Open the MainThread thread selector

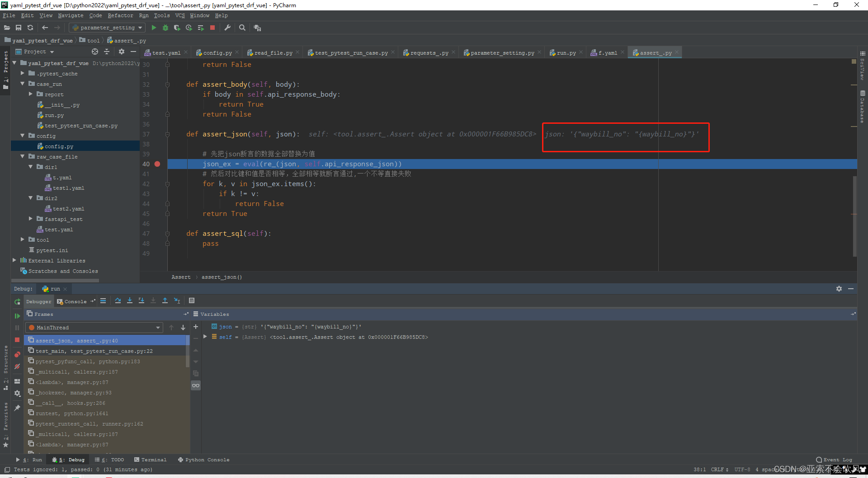click(x=94, y=328)
